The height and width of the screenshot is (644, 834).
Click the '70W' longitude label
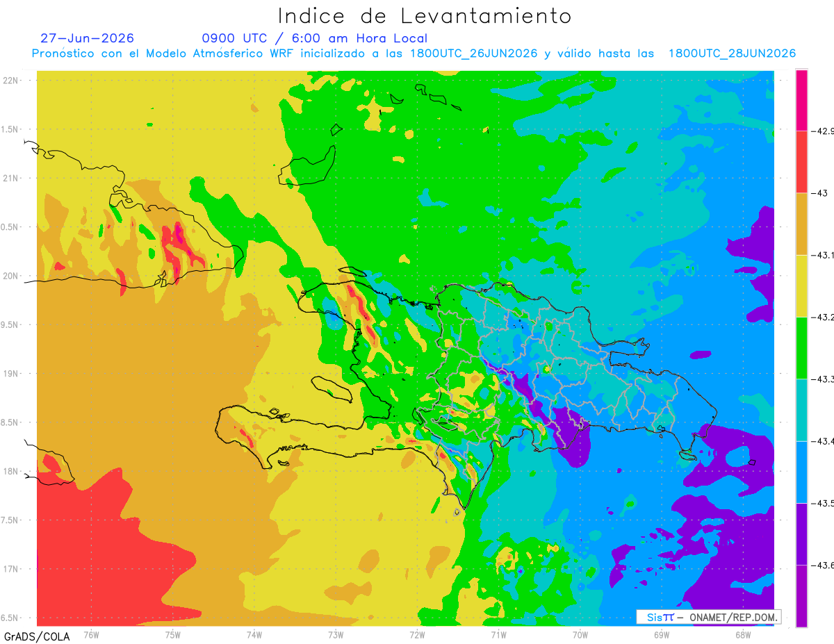coord(580,634)
